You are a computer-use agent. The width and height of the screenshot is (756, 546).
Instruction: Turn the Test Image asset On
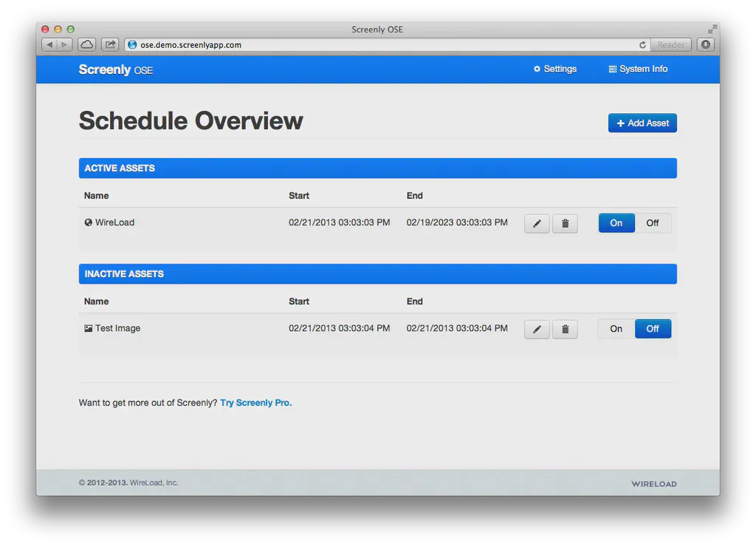[x=616, y=329]
